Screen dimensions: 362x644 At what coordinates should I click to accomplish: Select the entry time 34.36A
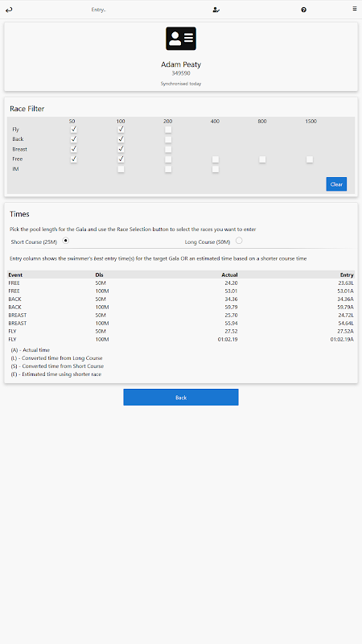(x=346, y=299)
